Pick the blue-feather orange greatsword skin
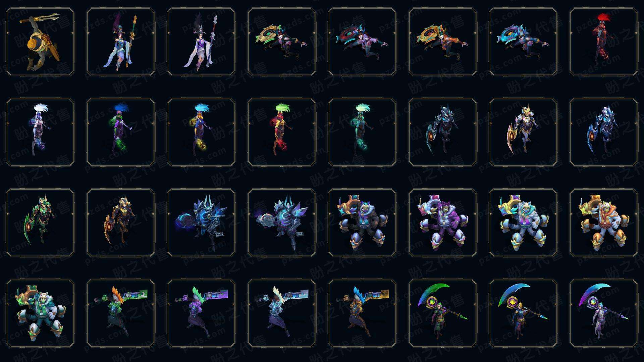 click(x=362, y=313)
